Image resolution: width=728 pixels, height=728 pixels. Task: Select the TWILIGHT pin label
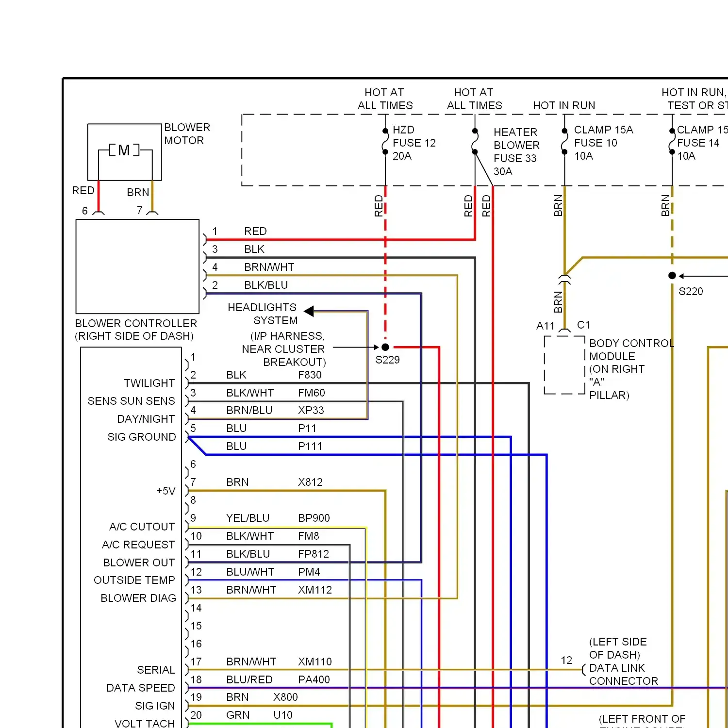149,383
